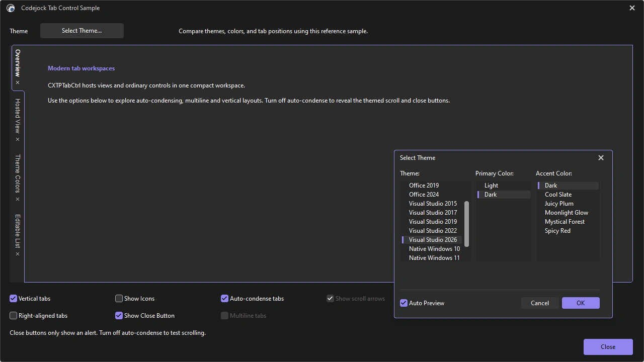The height and width of the screenshot is (362, 644).
Task: Select Visual Studio 2022 theme
Action: [432, 231]
